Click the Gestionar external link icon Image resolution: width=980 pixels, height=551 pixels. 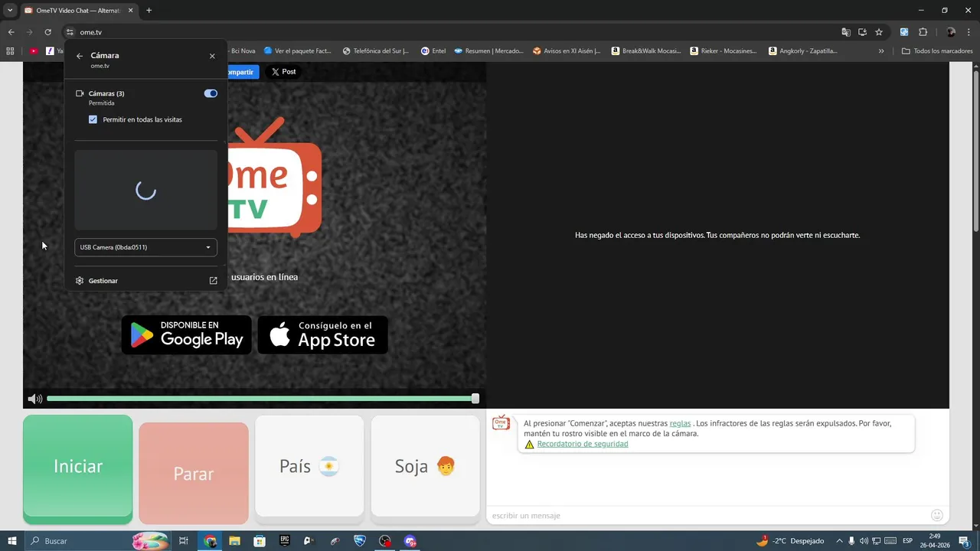point(214,281)
